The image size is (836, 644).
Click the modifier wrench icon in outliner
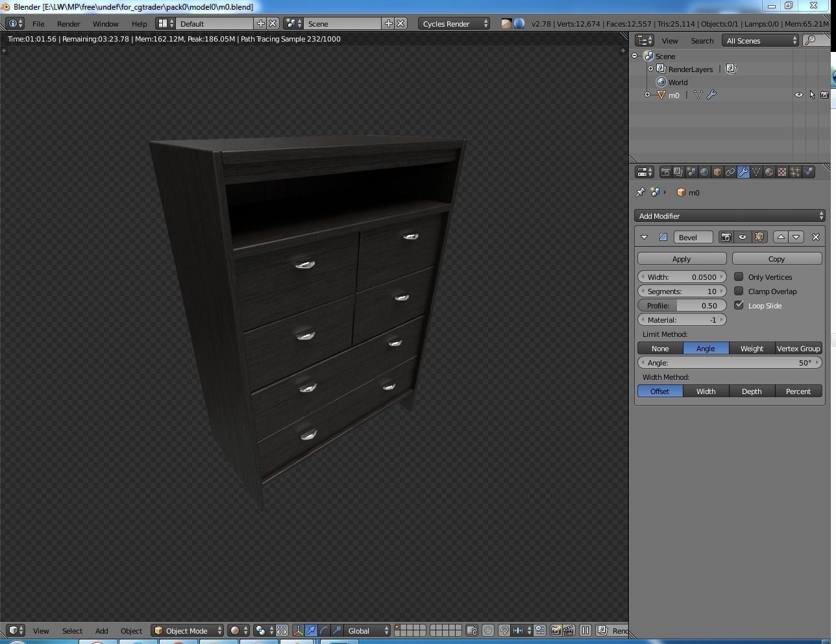click(x=711, y=95)
